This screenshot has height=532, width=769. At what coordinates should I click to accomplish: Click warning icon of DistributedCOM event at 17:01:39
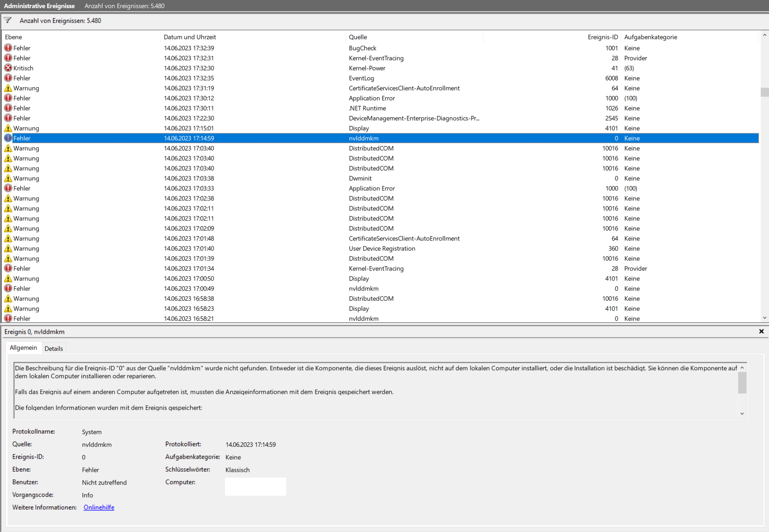(x=8, y=259)
